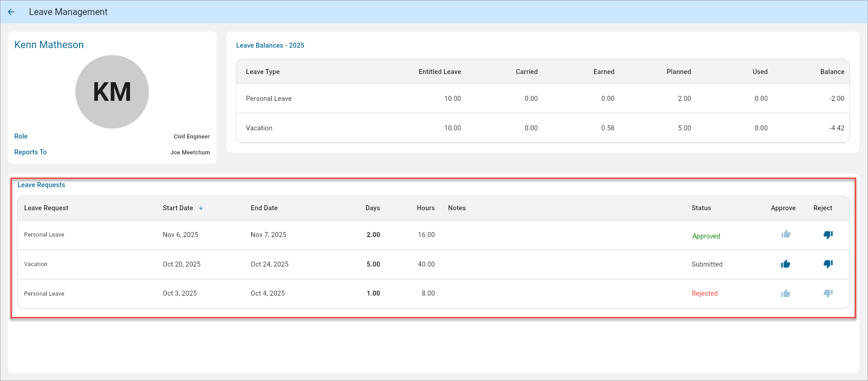Click thumbs-up for Nov 6 Personal Leave
The width and height of the screenshot is (868, 381).
point(786,234)
